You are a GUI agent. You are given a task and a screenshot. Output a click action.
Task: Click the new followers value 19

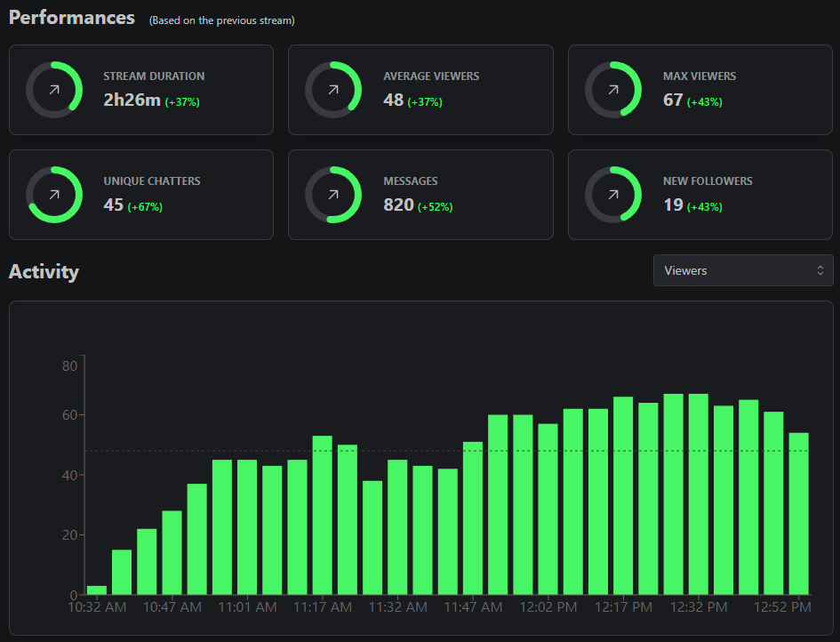(x=673, y=205)
